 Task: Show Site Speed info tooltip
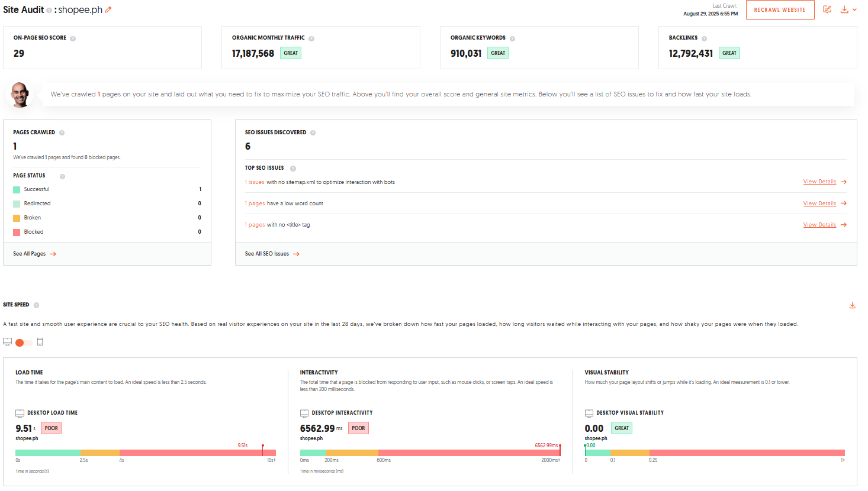pyautogui.click(x=36, y=305)
